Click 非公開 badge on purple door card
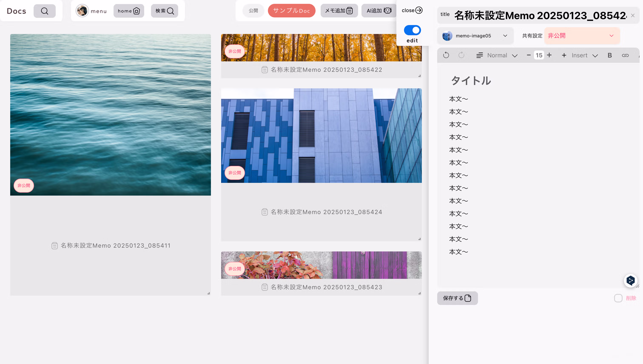Image resolution: width=643 pixels, height=364 pixels. 235,269
